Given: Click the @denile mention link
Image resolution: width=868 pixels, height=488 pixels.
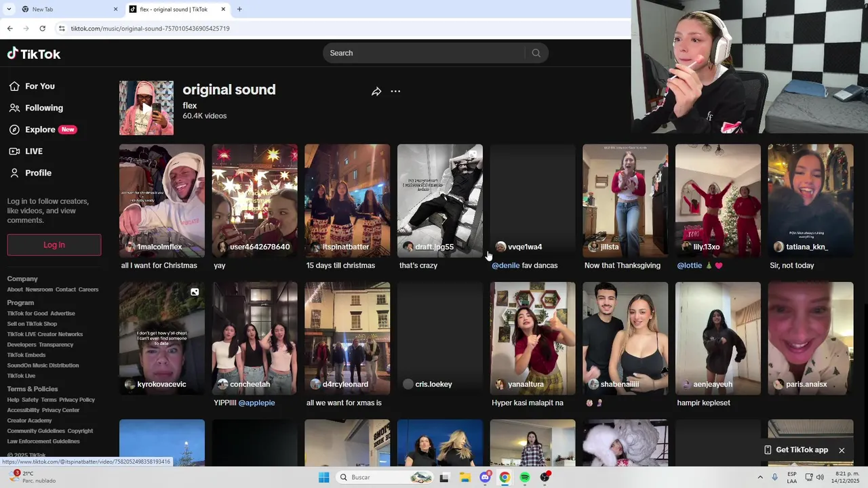Looking at the screenshot, I should pos(506,266).
